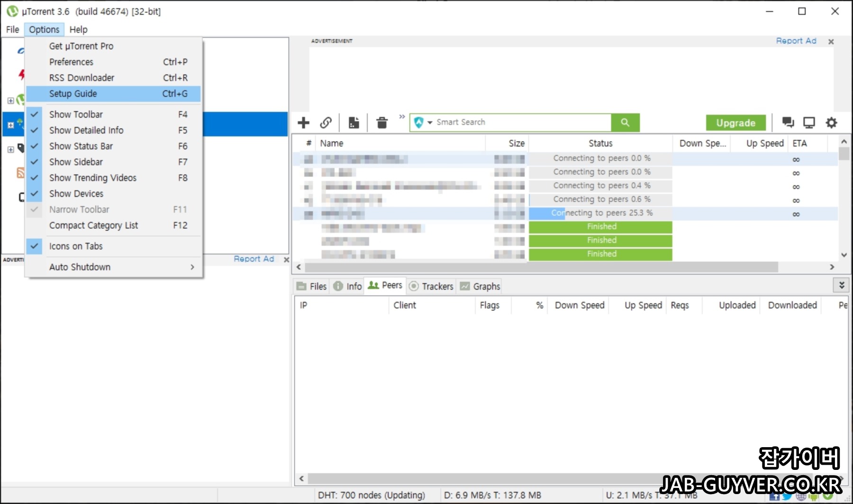Sort torrents by ETA column header
This screenshot has width=853, height=504.
pyautogui.click(x=808, y=143)
